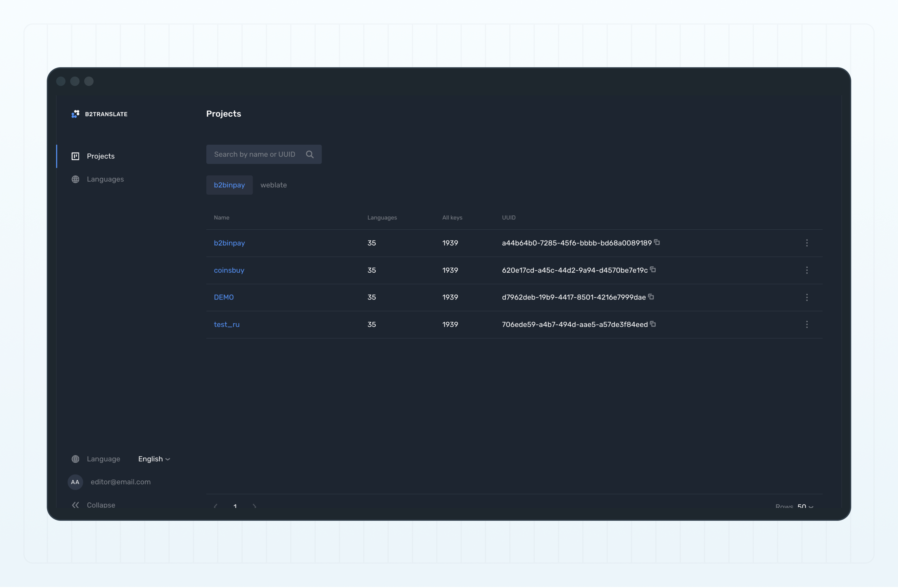898x588 pixels.
Task: Open the test_ru row kebab menu
Action: tap(807, 324)
